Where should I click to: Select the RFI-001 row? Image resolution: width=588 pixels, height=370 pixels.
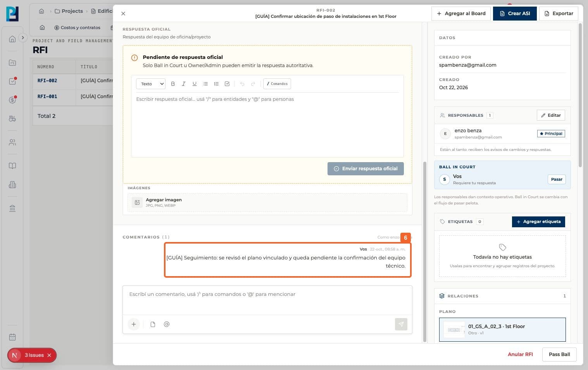coord(72,97)
